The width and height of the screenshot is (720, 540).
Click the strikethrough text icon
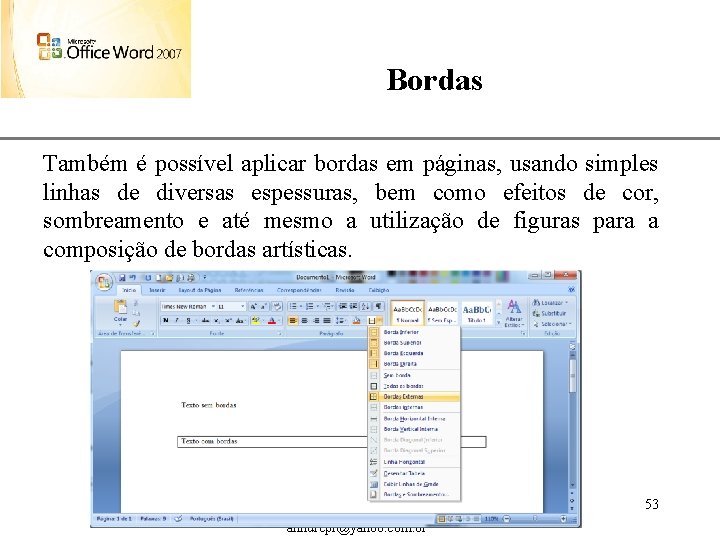205,321
